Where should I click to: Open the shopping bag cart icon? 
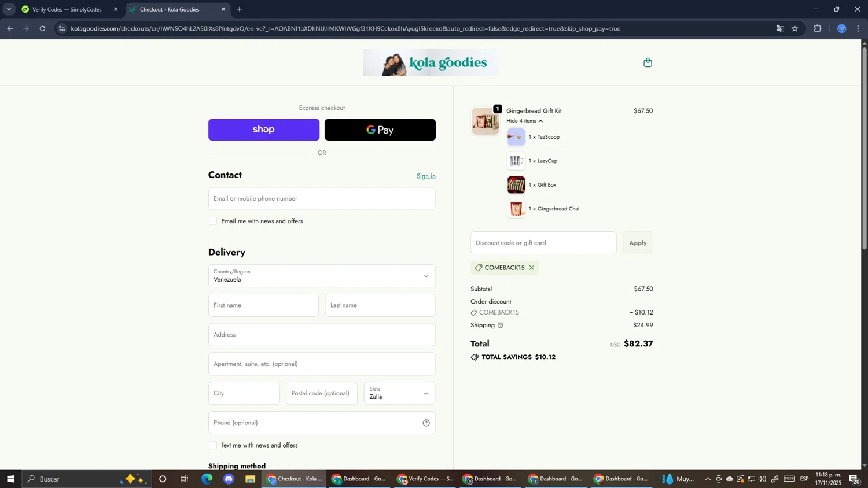648,62
